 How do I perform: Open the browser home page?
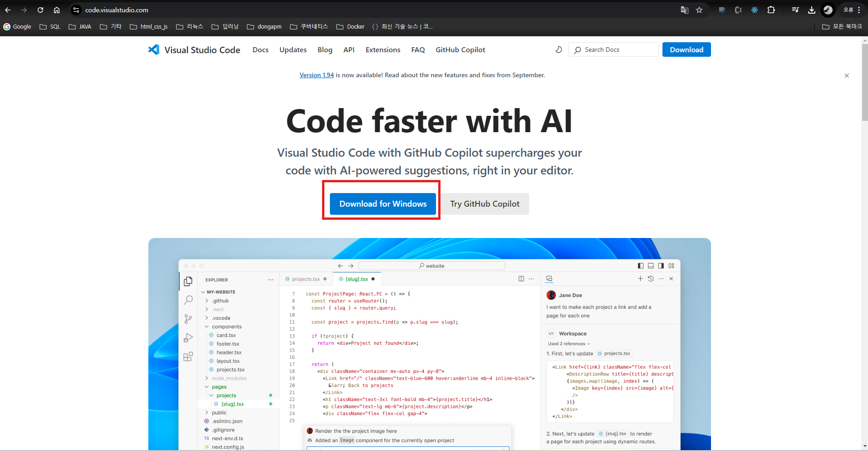[57, 10]
